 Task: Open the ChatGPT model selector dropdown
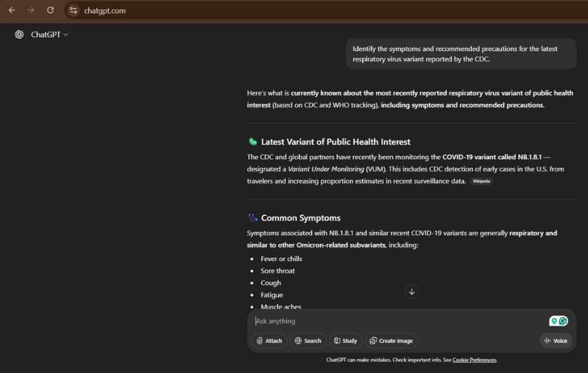(x=49, y=34)
